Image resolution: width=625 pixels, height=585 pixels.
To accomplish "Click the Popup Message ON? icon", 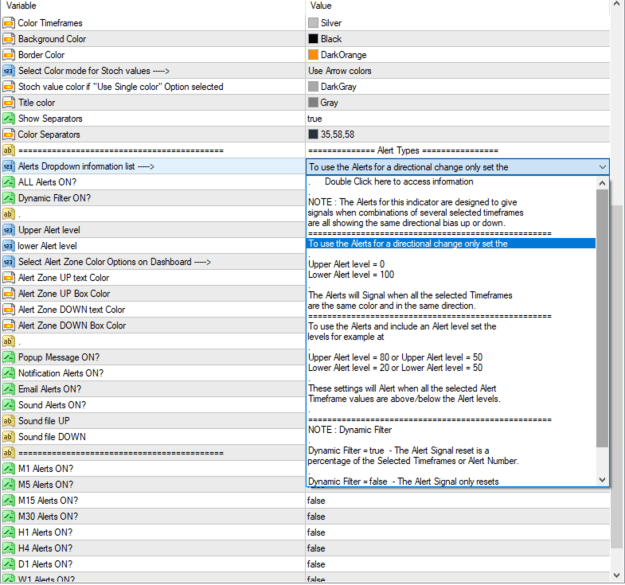I will click(8, 357).
